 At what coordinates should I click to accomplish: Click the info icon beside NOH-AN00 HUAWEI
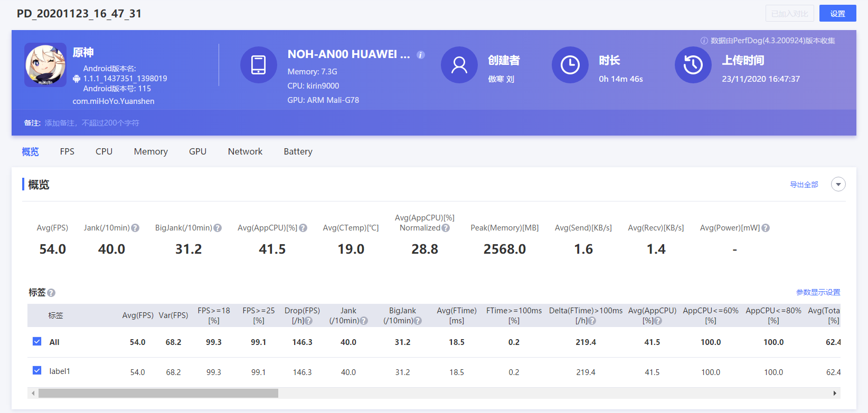pos(421,55)
